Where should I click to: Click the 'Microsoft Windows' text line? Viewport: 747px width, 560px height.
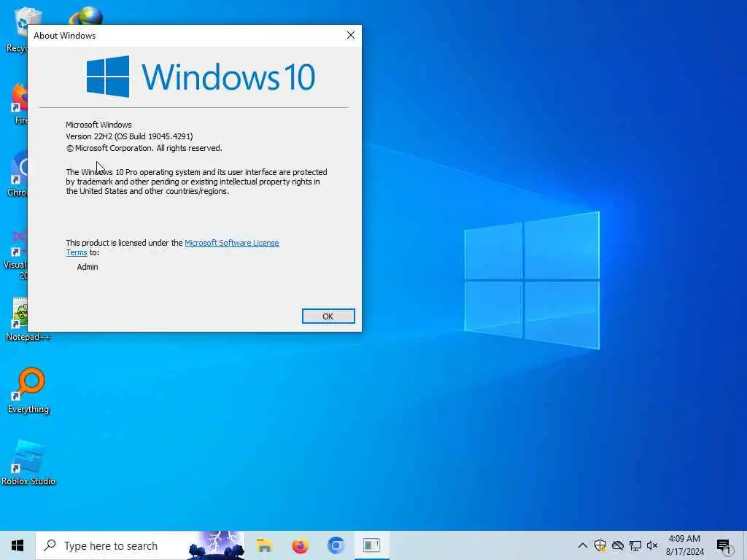point(98,125)
